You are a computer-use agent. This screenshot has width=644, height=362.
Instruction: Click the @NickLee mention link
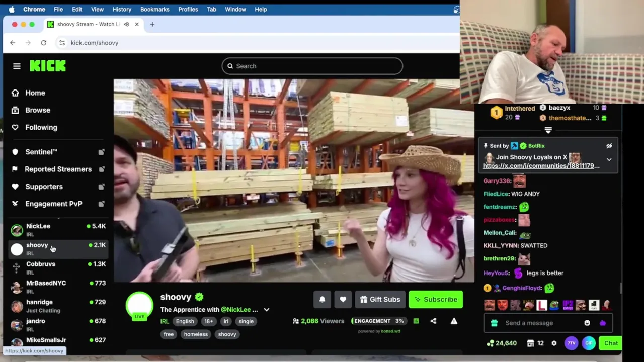click(x=236, y=310)
